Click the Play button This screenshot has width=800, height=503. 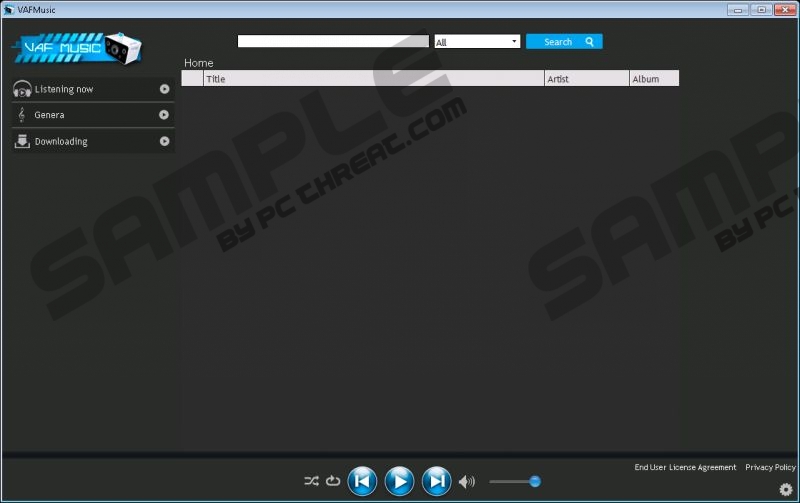[x=399, y=481]
